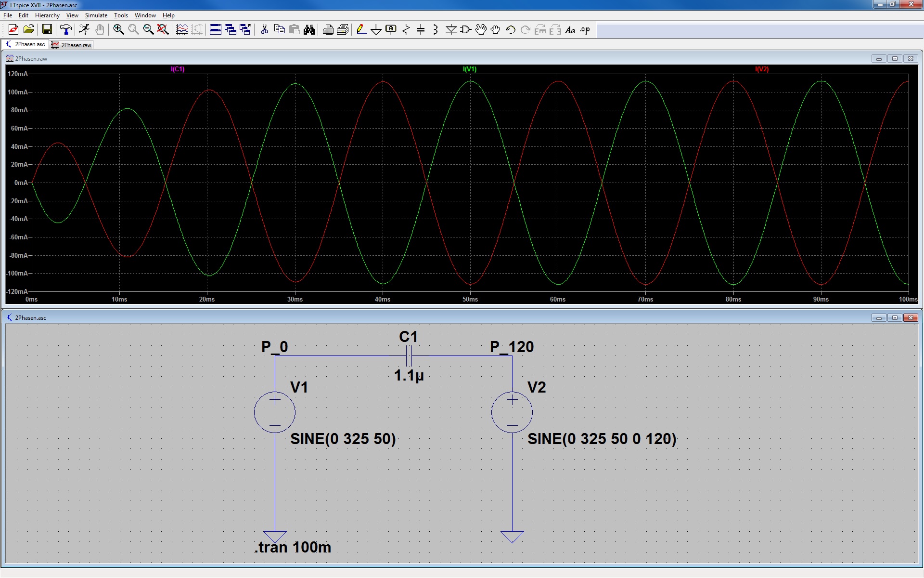Click the Run simulation icon
This screenshot has height=578, width=924.
84,30
